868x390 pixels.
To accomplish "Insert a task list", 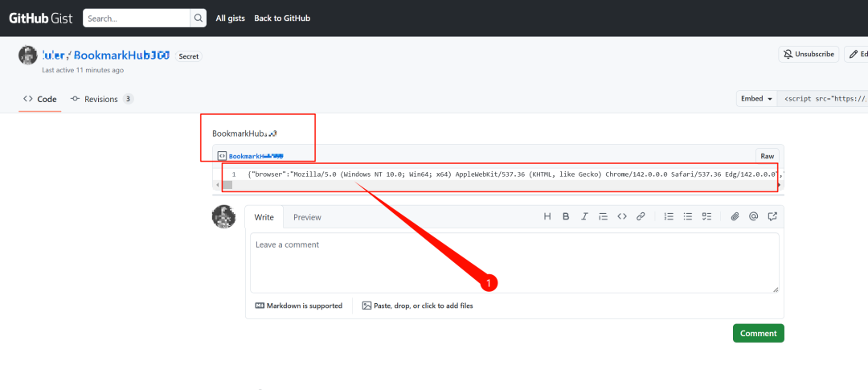I will click(x=707, y=216).
